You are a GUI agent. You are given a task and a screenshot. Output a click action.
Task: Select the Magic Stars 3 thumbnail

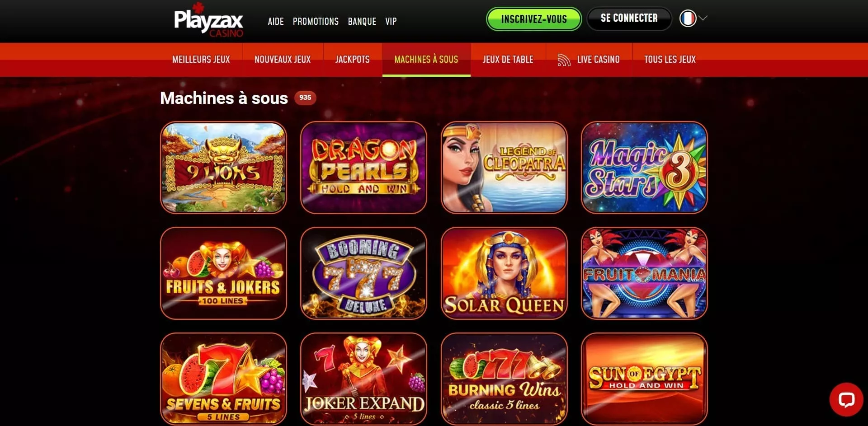[644, 168]
